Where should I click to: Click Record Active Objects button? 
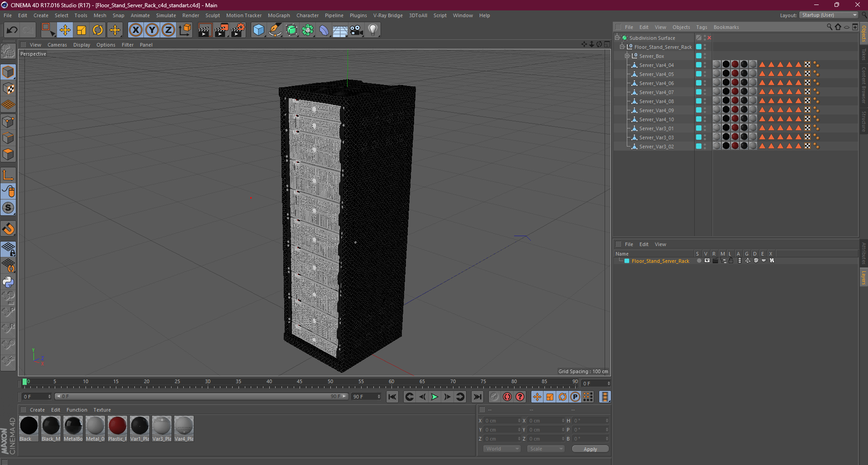[x=495, y=397]
